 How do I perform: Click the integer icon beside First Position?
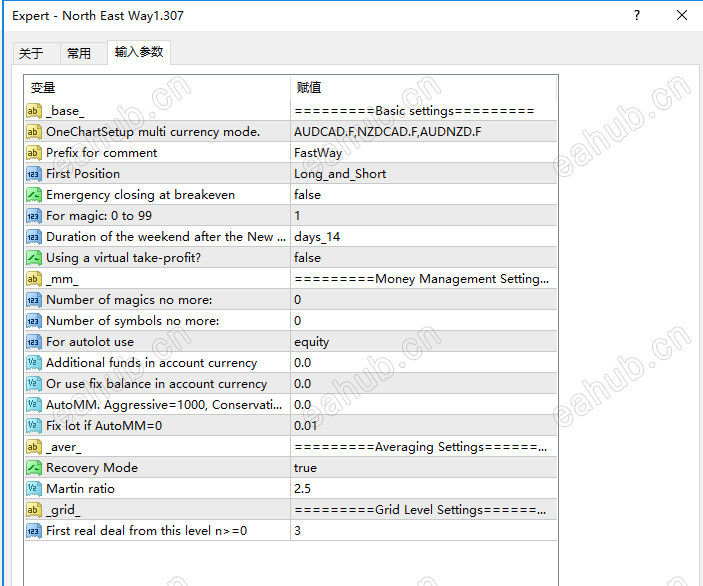click(x=34, y=174)
